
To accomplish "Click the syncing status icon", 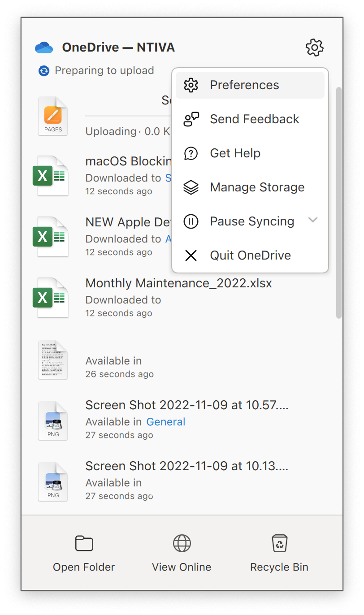I will click(x=43, y=71).
